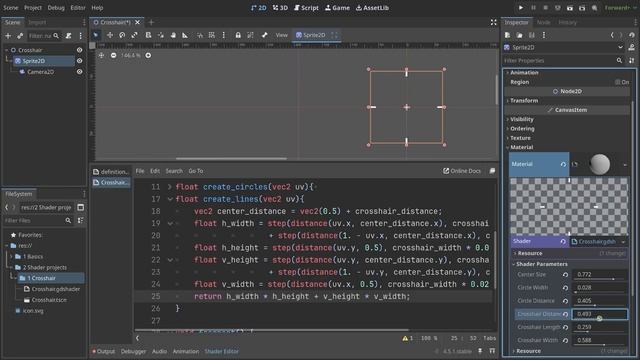Create a new resource in the Inspector

pyautogui.click(x=507, y=35)
